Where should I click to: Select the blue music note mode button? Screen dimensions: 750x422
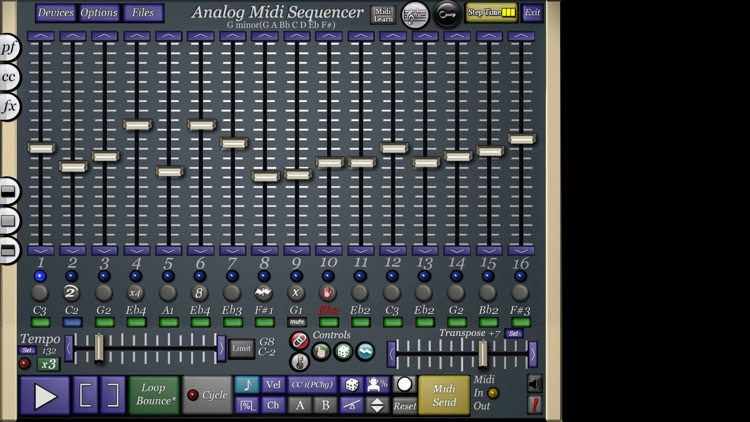coord(247,385)
